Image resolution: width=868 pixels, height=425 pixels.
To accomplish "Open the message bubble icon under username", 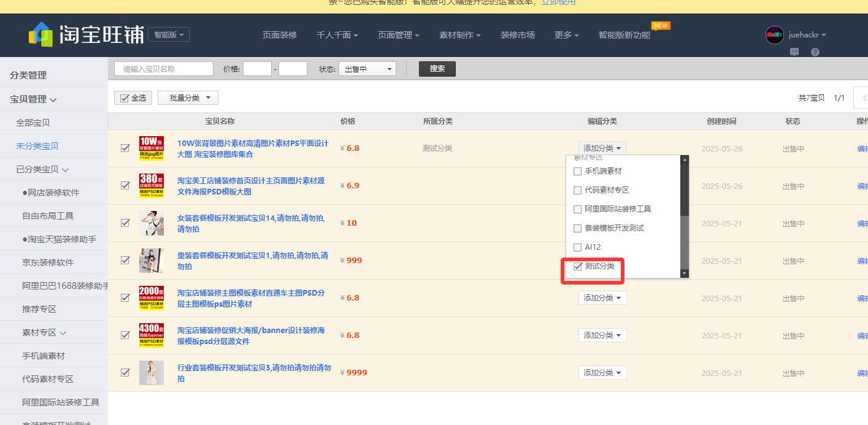I will click(794, 52).
